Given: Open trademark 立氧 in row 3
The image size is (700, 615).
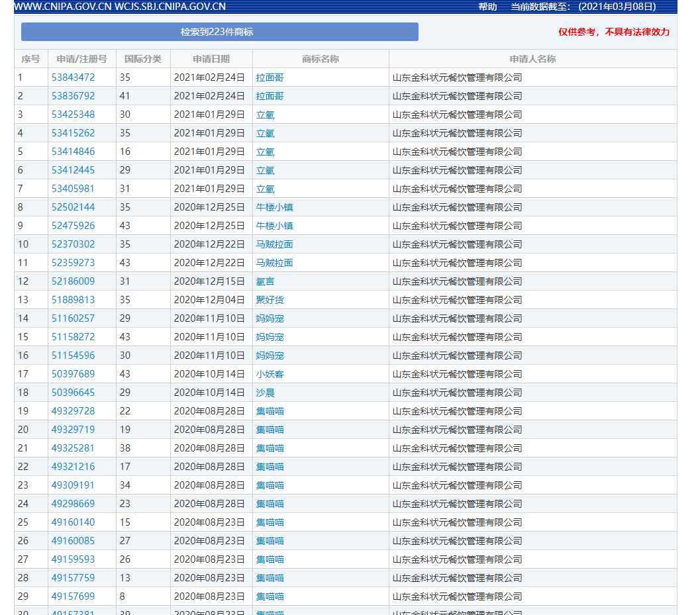Looking at the screenshot, I should pos(265,115).
